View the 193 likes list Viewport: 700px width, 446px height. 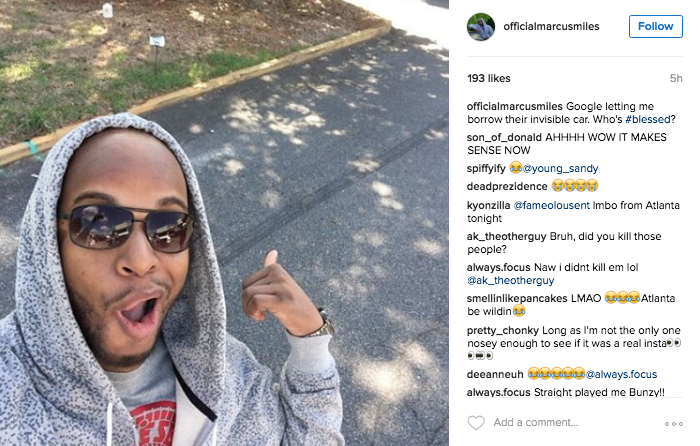tap(489, 78)
